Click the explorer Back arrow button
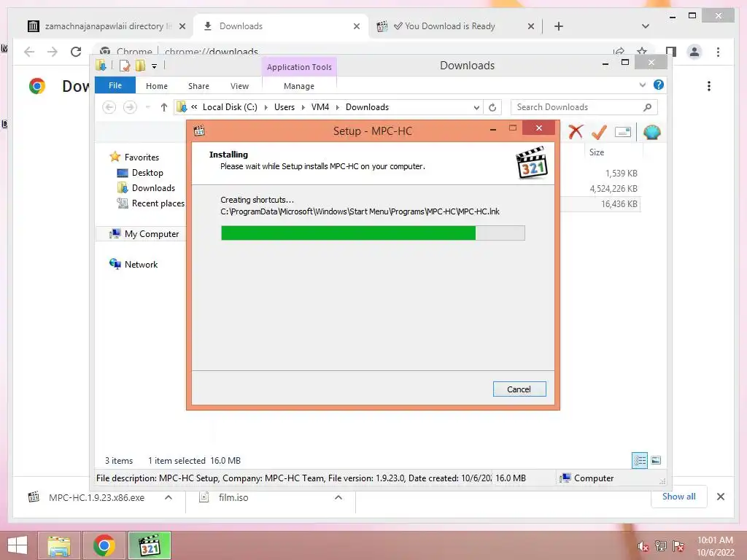Screen dimensions: 747x560 tap(109, 107)
